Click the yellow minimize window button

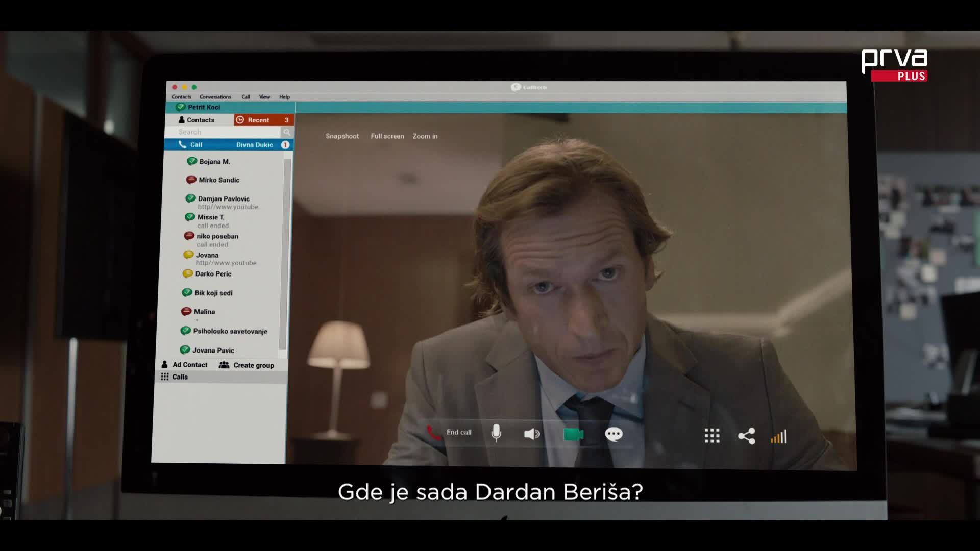tap(184, 87)
